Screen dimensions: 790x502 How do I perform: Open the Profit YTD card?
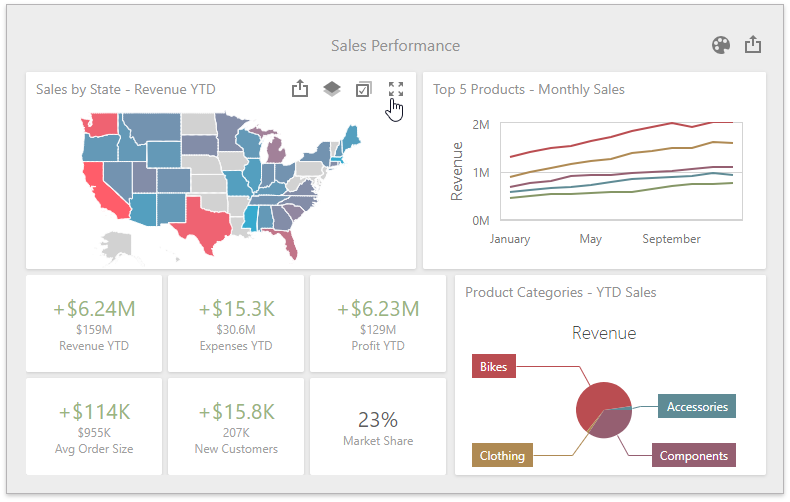(378, 324)
